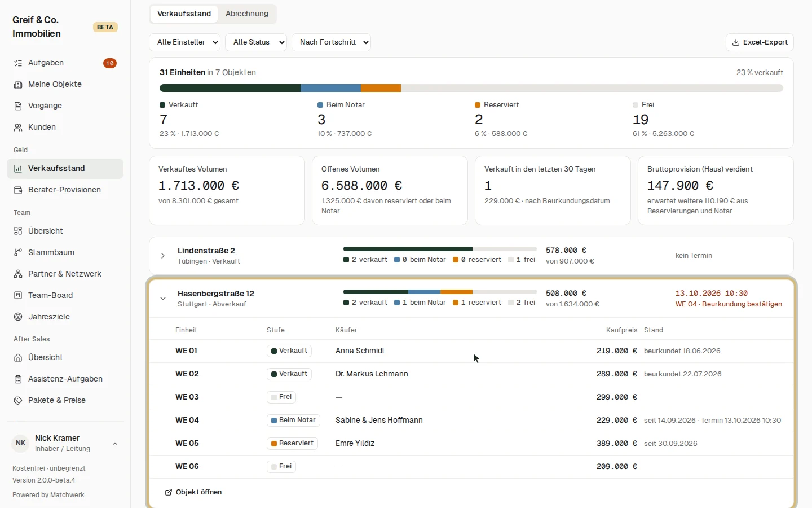Click the Team Übersicht grid icon
Image resolution: width=812 pixels, height=508 pixels.
click(18, 231)
